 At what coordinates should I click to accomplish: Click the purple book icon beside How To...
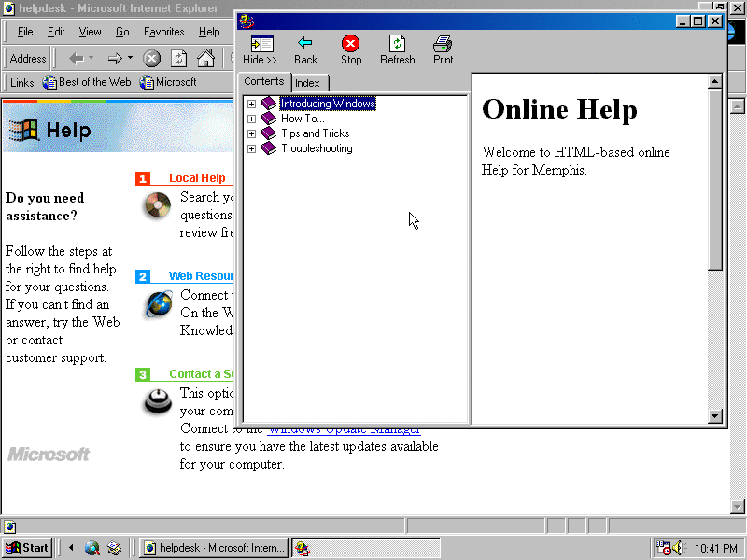[269, 119]
